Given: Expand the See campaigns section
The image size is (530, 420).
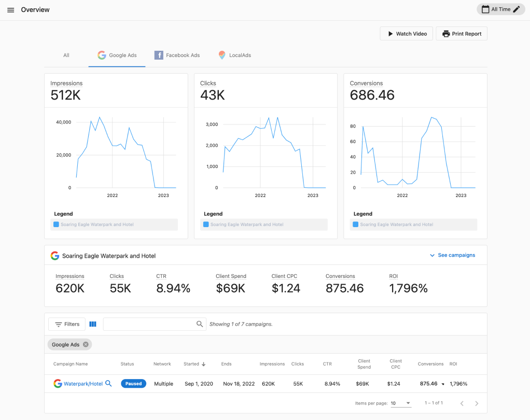Looking at the screenshot, I should [x=452, y=255].
